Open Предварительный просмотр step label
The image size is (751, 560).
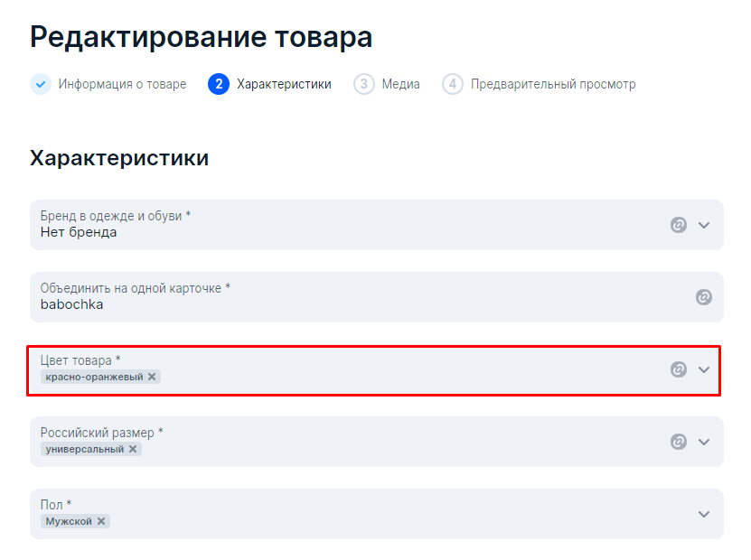[x=553, y=84]
